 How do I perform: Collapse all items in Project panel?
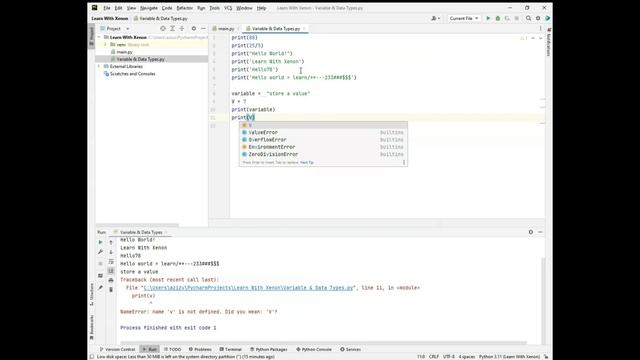coord(182,29)
